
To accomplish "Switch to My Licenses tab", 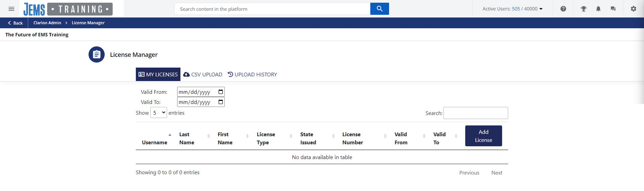I will [x=158, y=74].
